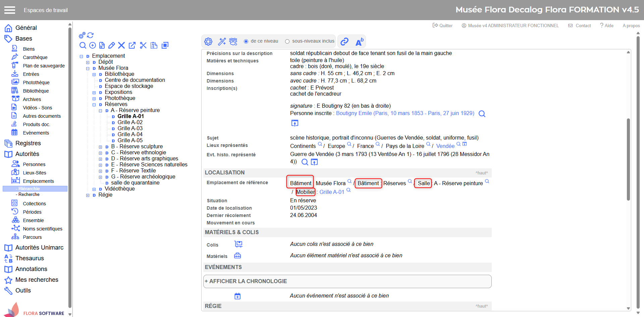Expand the Régie tree node
This screenshot has height=317, width=644.
coord(88,195)
